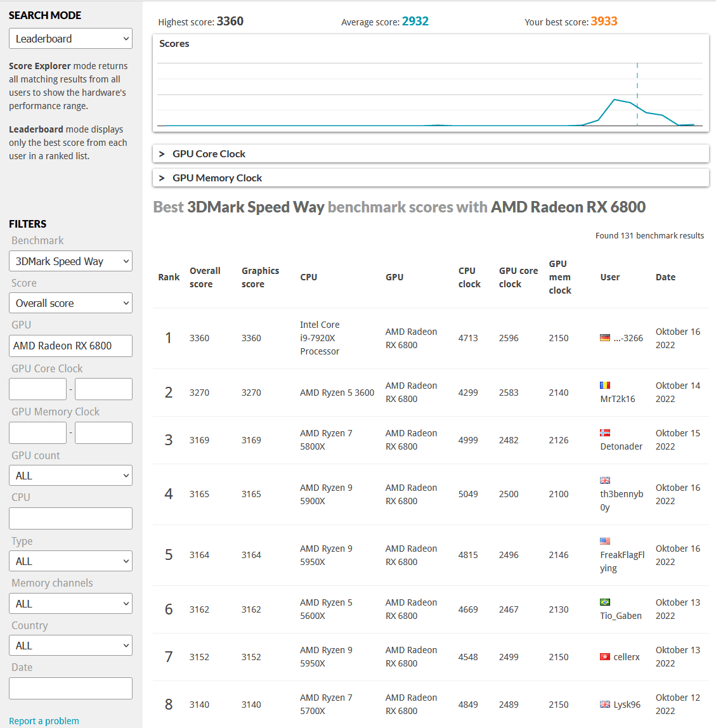Click Intel Core i9-7920X Processor cell
The height and width of the screenshot is (728, 716).
320,338
